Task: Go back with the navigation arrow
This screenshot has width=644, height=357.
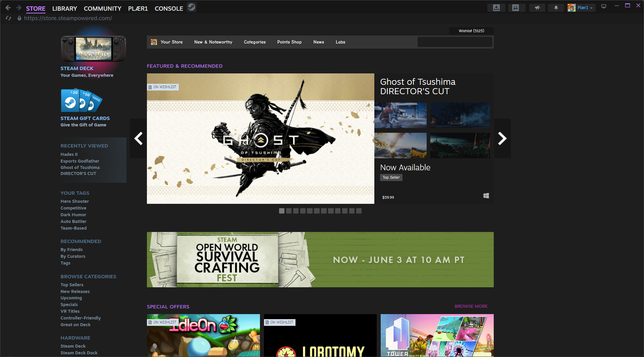Action: (8, 8)
